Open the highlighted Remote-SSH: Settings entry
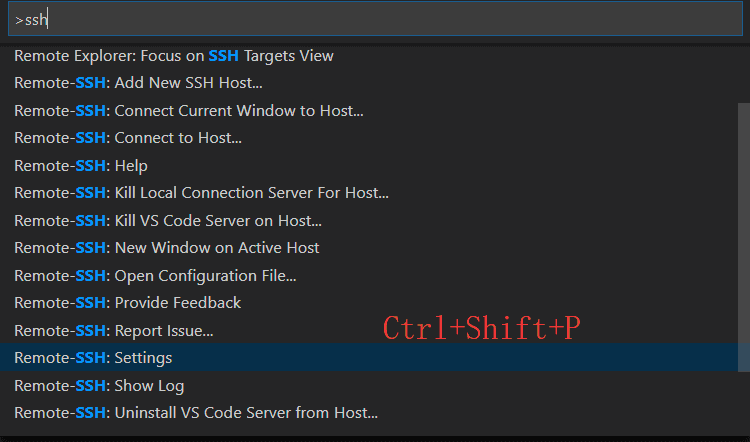 pos(369,357)
